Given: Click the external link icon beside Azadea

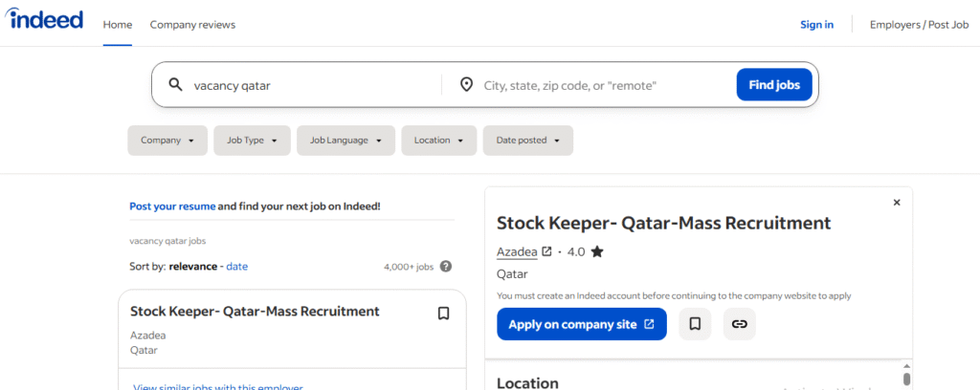Looking at the screenshot, I should [546, 251].
